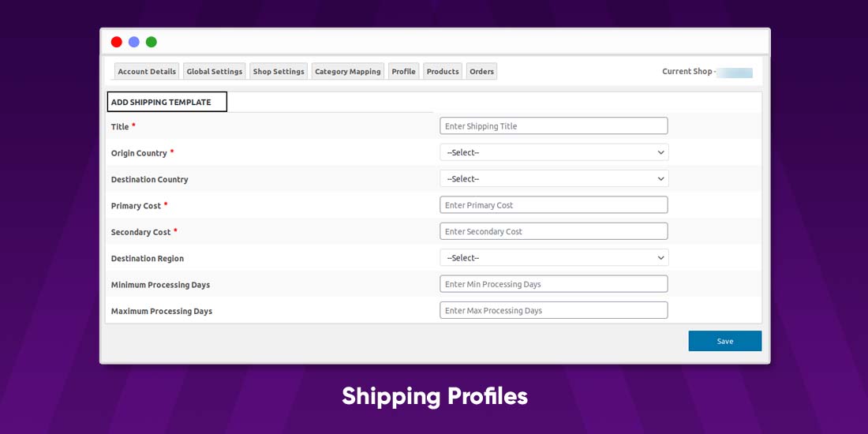Click the Primary Cost input field

[554, 205]
